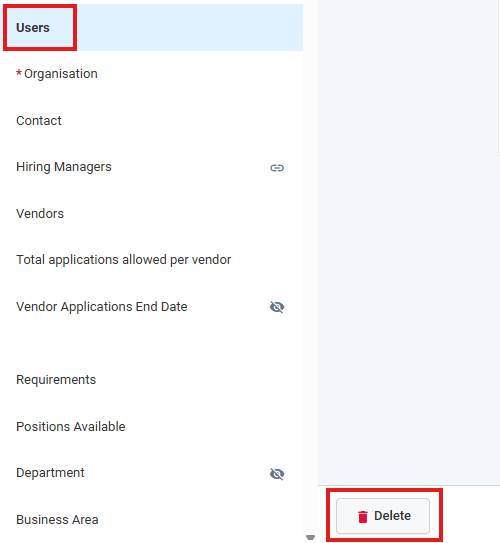Viewport: 500px width, 543px height.
Task: Click the red trash icon on Delete
Action: click(363, 516)
